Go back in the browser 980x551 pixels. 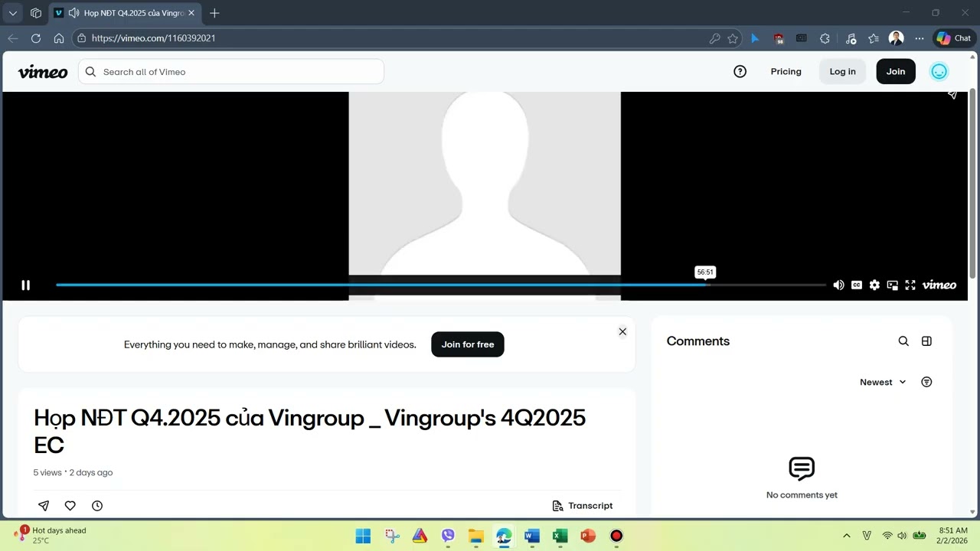13,38
